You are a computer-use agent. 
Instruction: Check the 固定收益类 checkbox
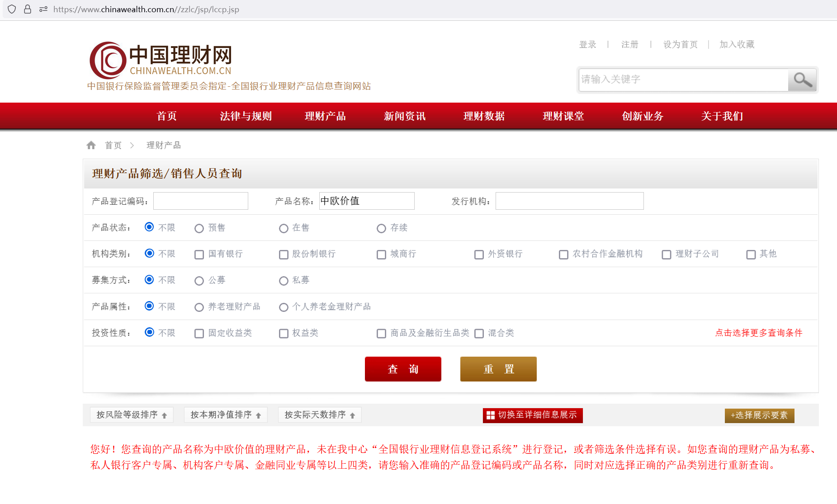pos(199,334)
